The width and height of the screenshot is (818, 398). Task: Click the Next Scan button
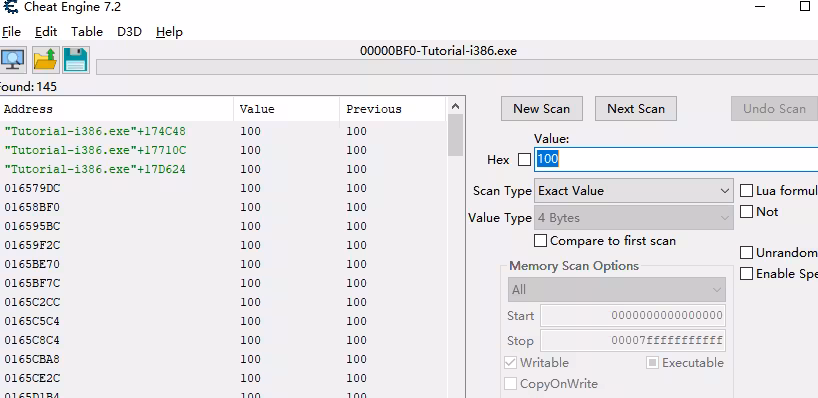tap(636, 108)
